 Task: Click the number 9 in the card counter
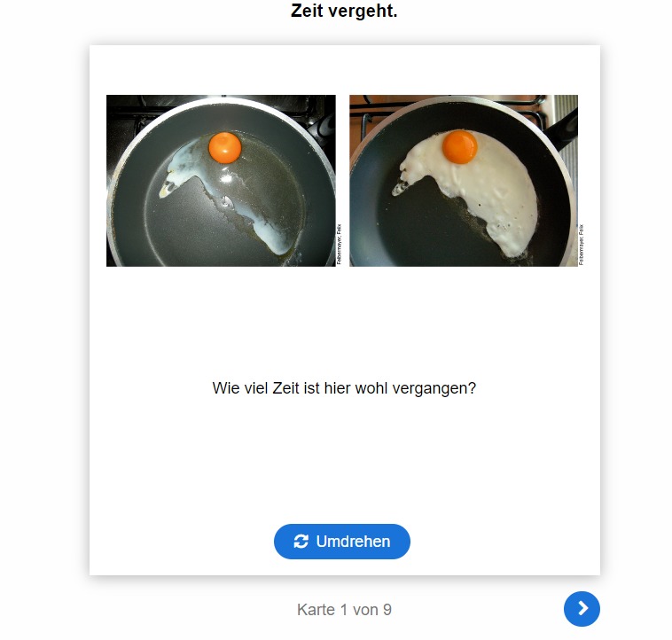387,610
